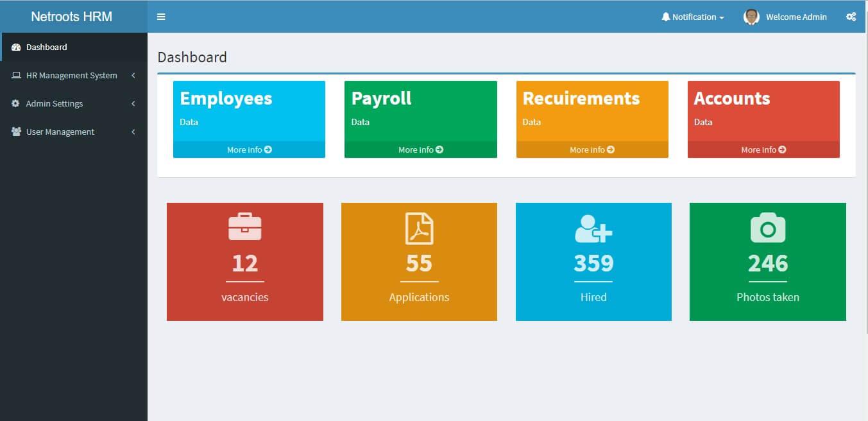
Task: Click the Dashboard speedometer icon in the sidebar
Action: [x=16, y=47]
